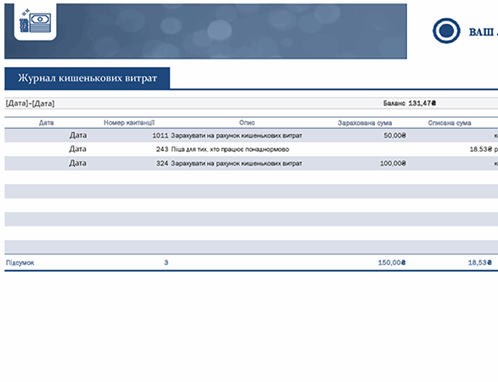Click the Списана сума column header

coord(449,123)
